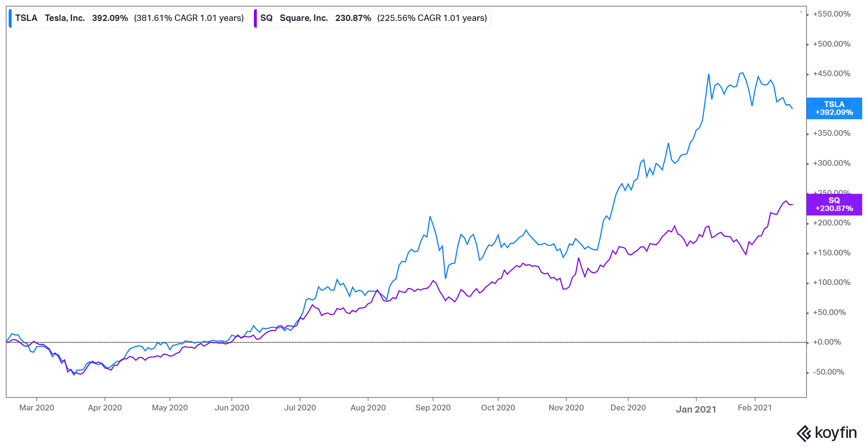
Task: Click the TSLA Tesla, Inc. legend box
Action: 128,18
